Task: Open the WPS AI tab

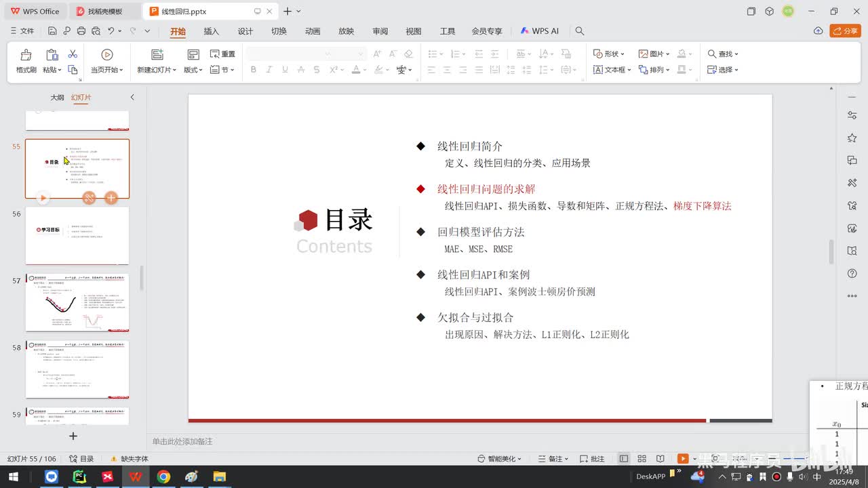Action: tap(540, 31)
